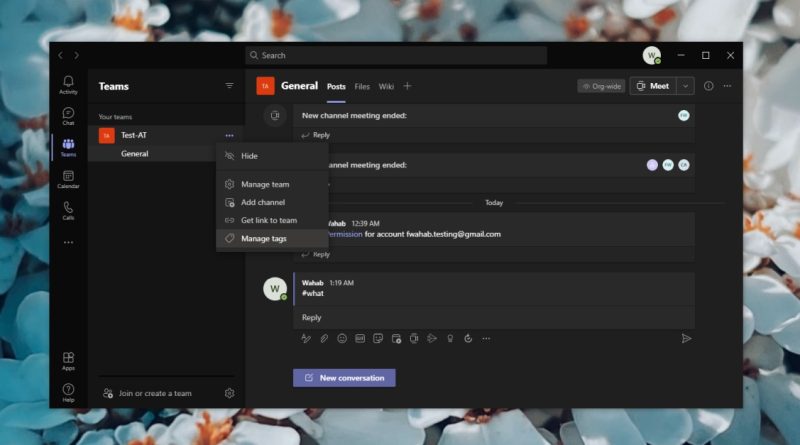This screenshot has height=445, width=800.
Task: Choose Manage team menu entry
Action: tap(272, 184)
